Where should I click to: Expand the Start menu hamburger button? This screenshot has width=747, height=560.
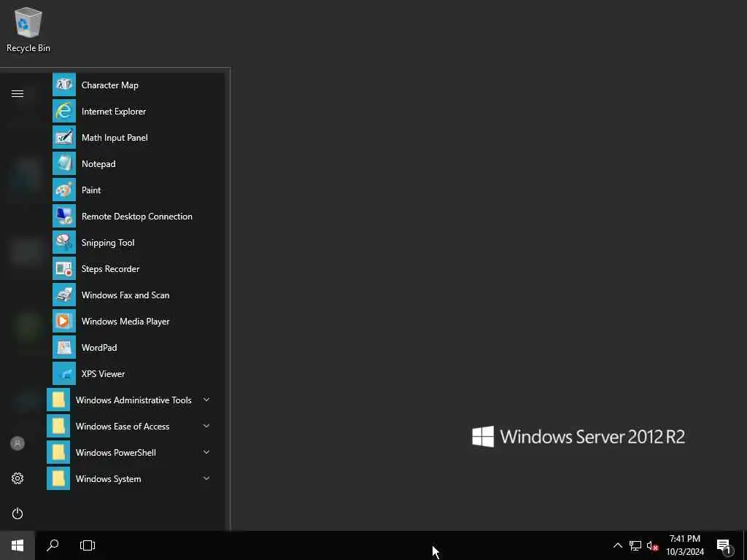18,93
